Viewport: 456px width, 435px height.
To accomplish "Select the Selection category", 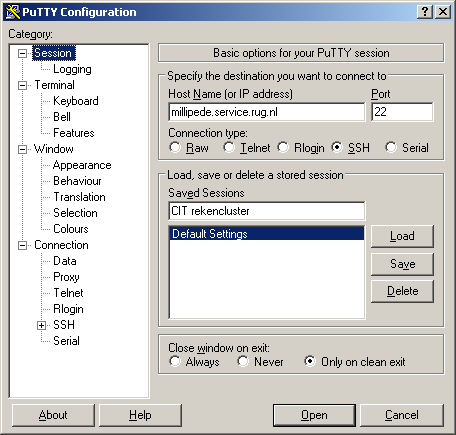I will click(75, 213).
